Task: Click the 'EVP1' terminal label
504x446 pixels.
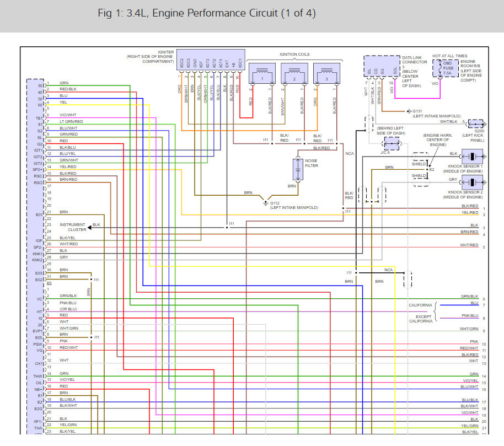Action: [x=37, y=331]
